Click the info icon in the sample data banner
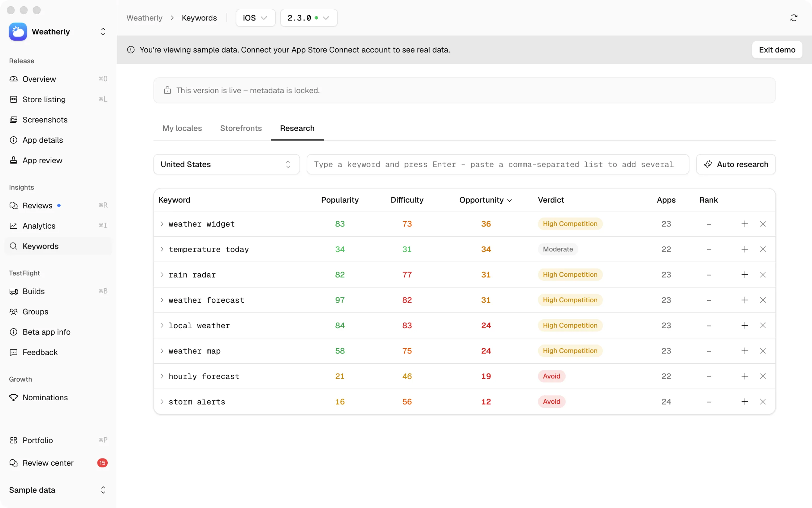This screenshot has width=812, height=508. point(131,50)
